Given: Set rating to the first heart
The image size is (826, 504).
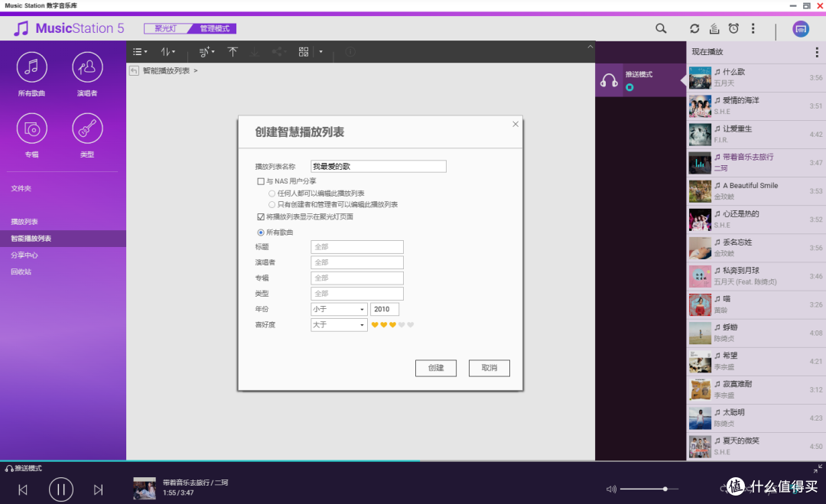Looking at the screenshot, I should pos(375,325).
